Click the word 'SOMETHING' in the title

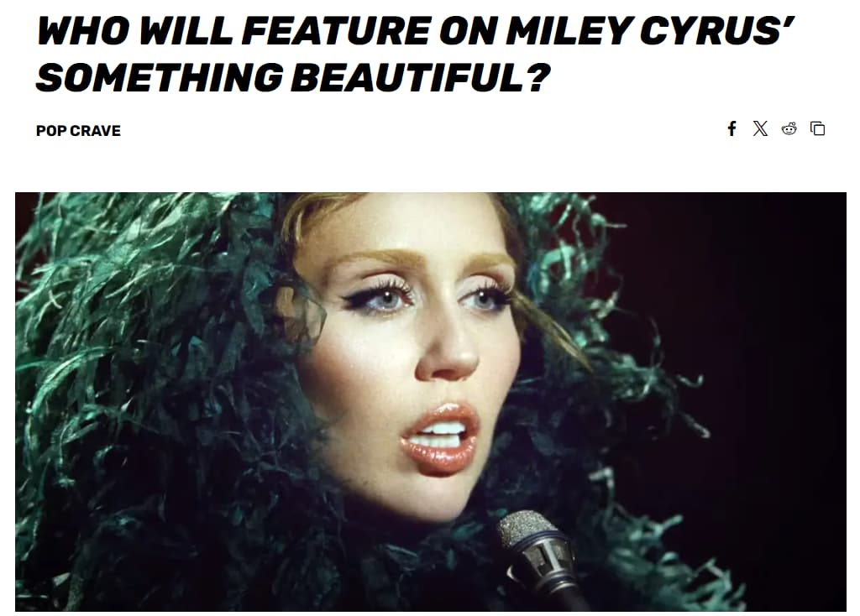pos(160,77)
